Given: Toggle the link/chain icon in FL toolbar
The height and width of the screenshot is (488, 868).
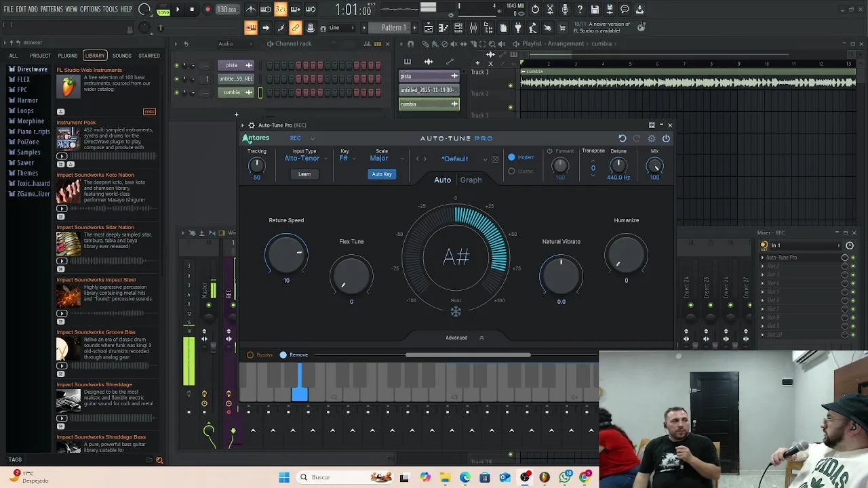Looking at the screenshot, I should tap(296, 28).
